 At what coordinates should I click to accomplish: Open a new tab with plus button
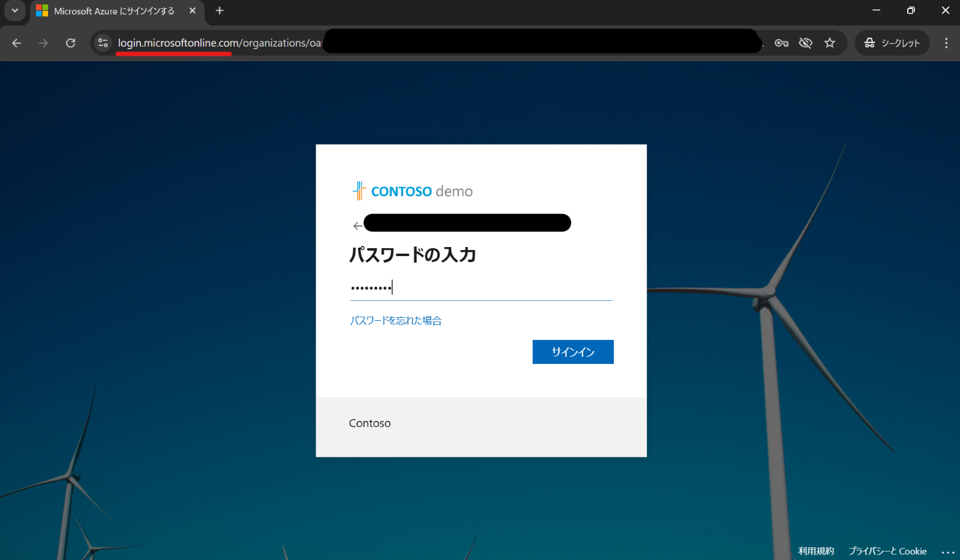pos(220,11)
